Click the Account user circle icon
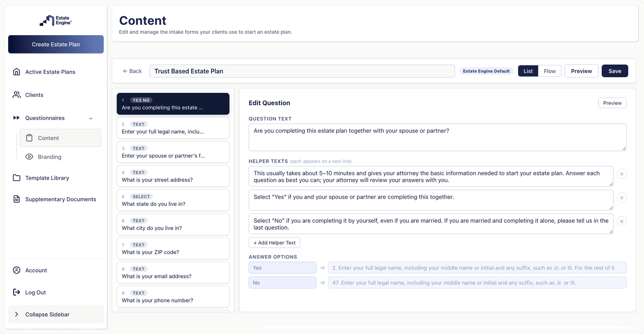Screen dimensions: 644x334 17,270
